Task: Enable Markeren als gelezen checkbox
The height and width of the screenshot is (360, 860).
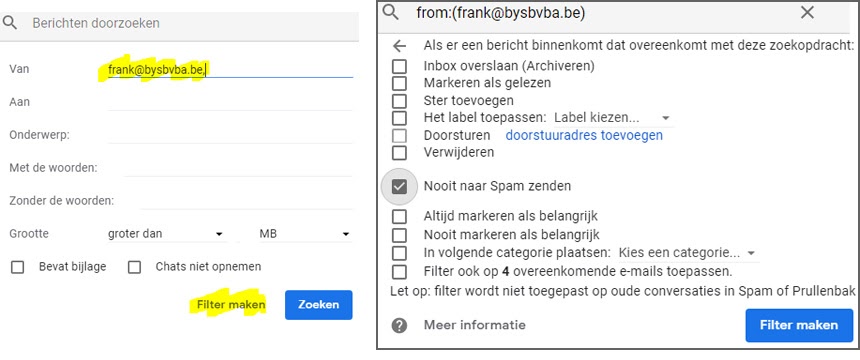Action: 399,83
